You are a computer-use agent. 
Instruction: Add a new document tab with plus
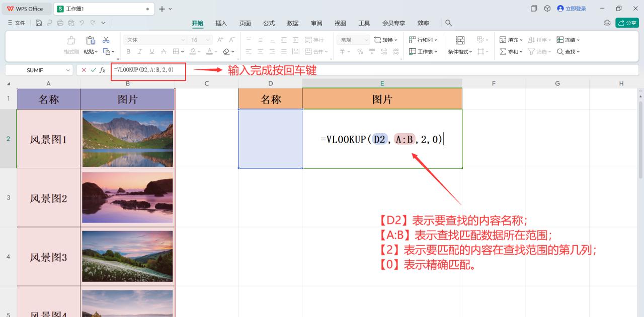162,9
